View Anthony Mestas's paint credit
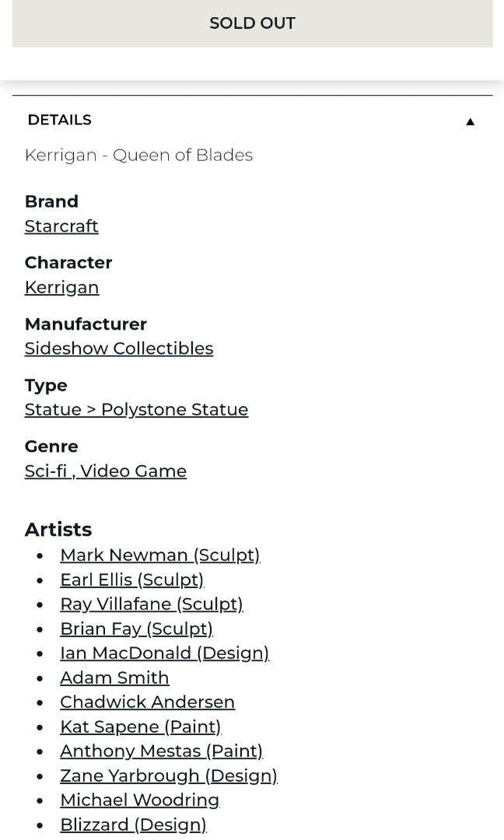Viewport: 504px width, 840px height. coord(161,751)
